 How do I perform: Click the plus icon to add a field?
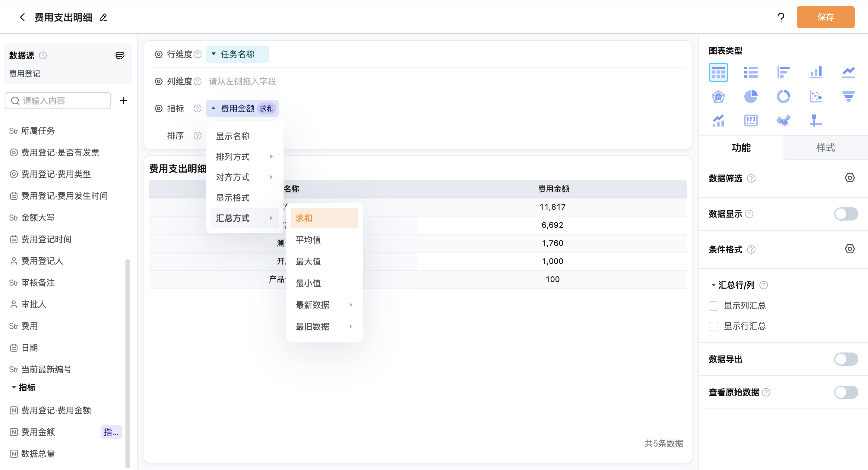[124, 101]
